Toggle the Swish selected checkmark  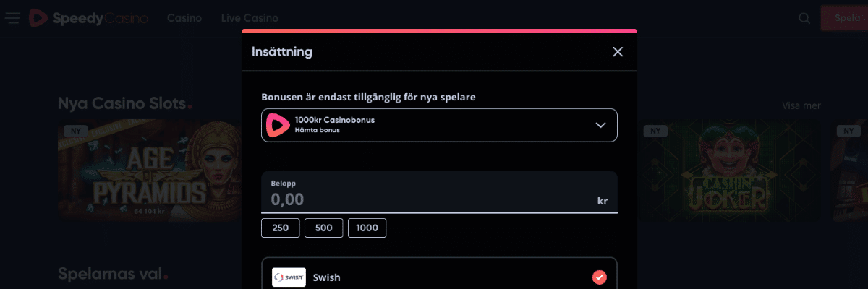click(x=600, y=277)
